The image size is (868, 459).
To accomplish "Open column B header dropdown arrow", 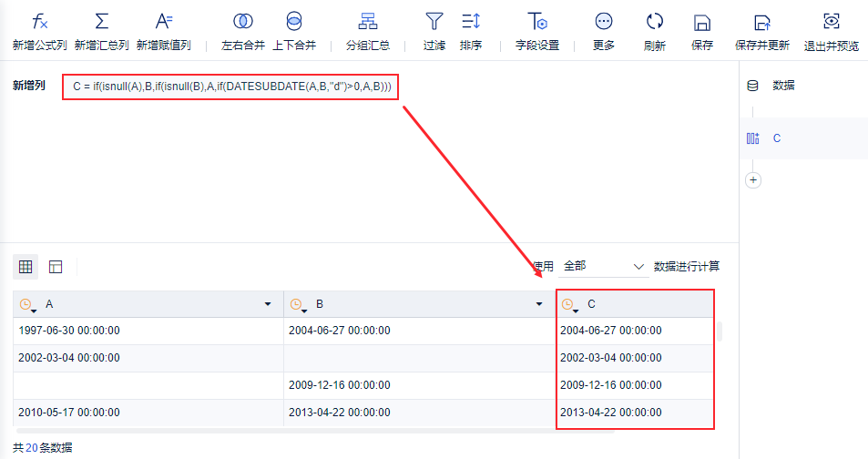I will point(539,304).
